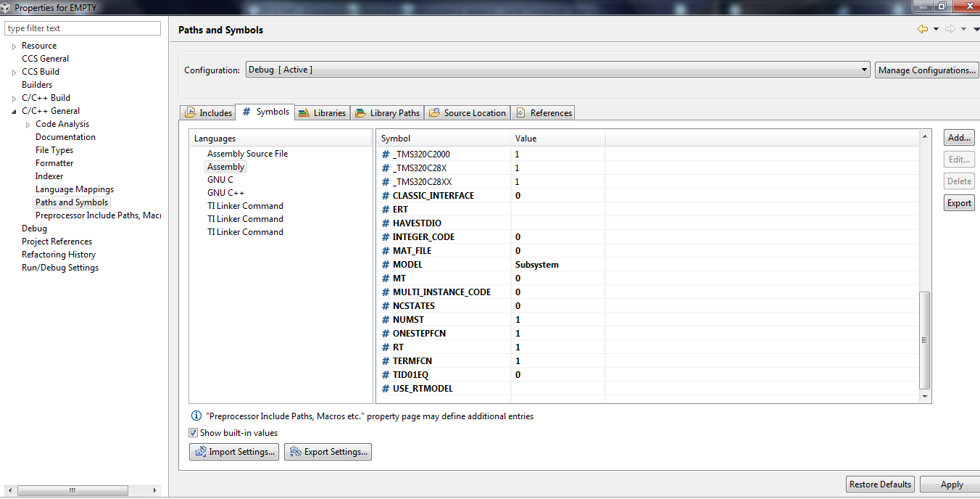The width and height of the screenshot is (980, 499).
Task: Open Builders settings page
Action: pyautogui.click(x=37, y=85)
